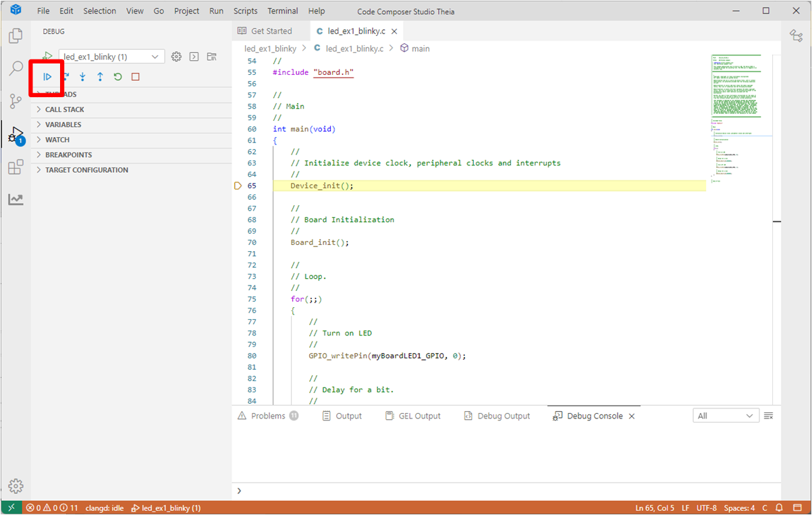Open debug configuration gear icon

pyautogui.click(x=176, y=57)
